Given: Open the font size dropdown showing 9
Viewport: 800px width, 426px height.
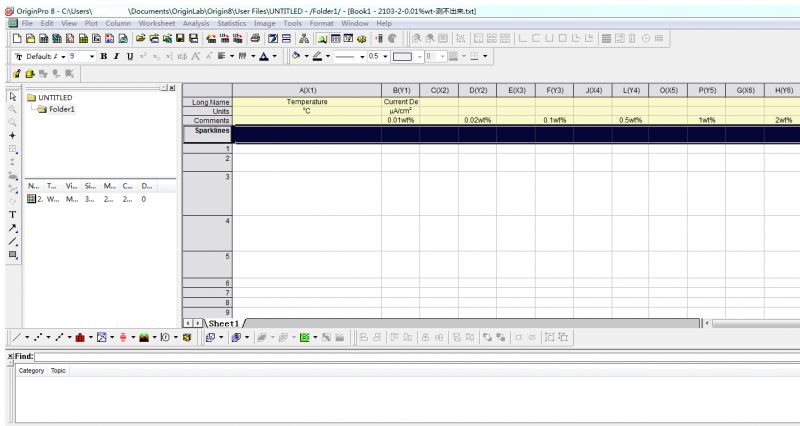Looking at the screenshot, I should (x=92, y=57).
